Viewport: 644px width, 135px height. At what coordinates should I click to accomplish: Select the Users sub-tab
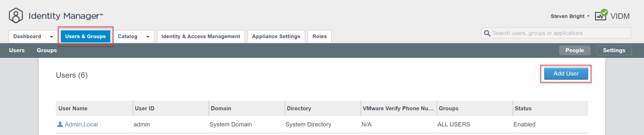(17, 50)
